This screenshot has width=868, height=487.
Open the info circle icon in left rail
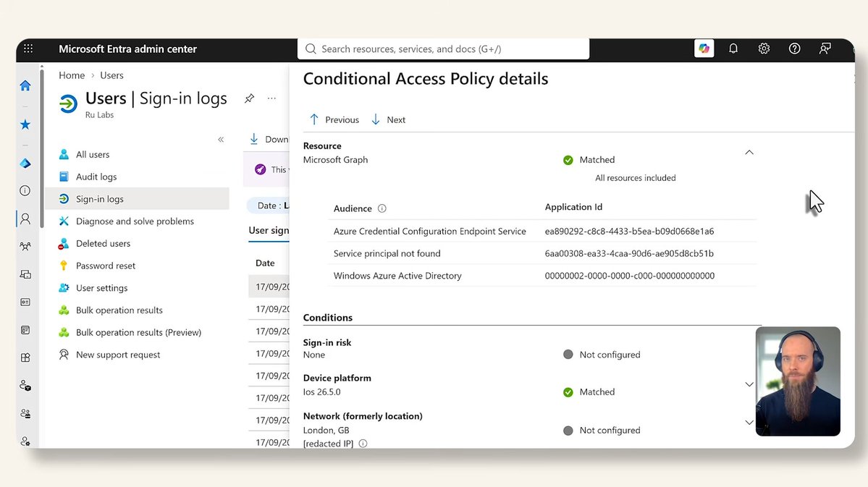[25, 191]
